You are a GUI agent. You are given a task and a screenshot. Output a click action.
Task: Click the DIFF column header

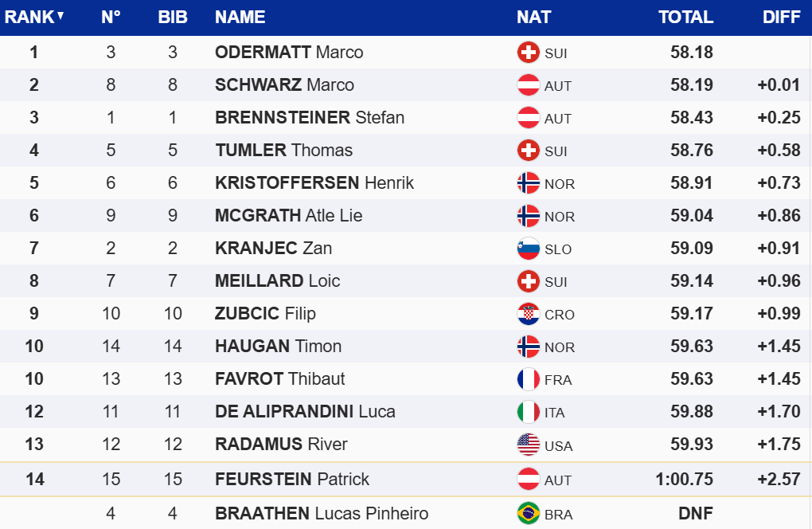(x=781, y=17)
